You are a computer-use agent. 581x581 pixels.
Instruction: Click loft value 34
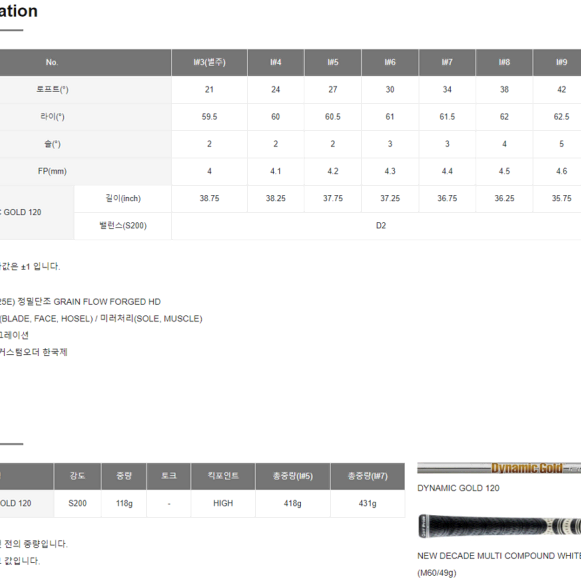447,89
